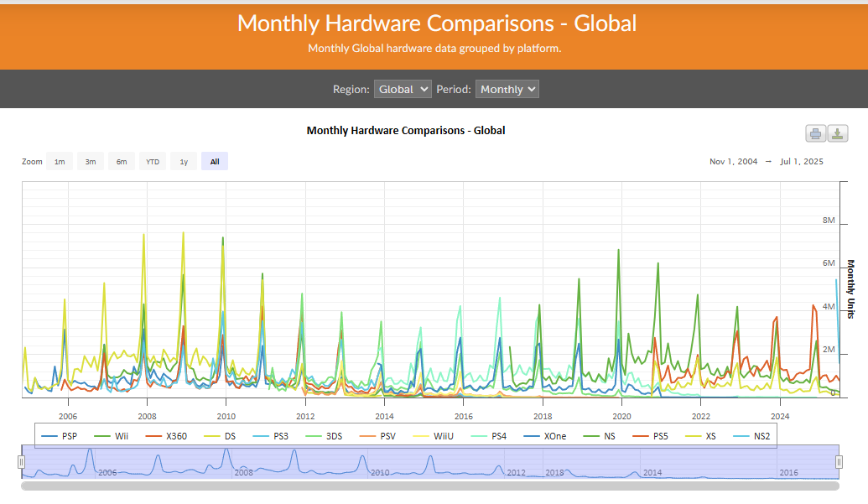Toggle the WiiU series in legend

click(433, 436)
